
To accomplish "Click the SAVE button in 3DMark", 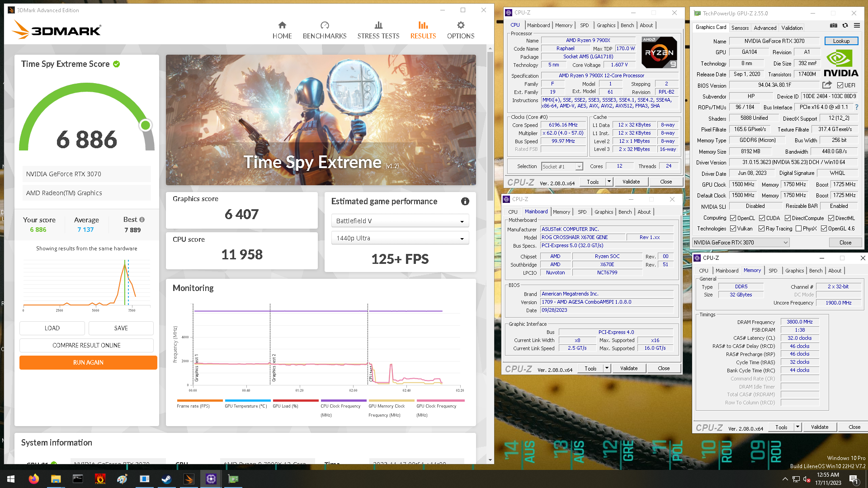I will pos(121,328).
